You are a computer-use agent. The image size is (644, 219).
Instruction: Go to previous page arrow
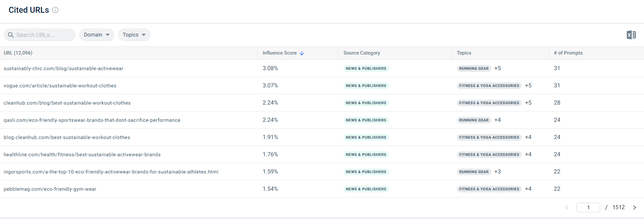567,208
